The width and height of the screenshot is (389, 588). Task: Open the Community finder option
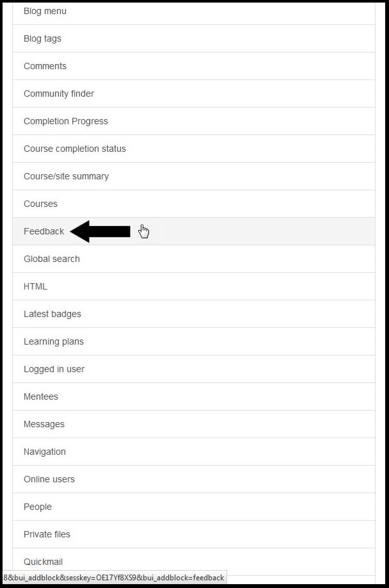coord(194,94)
